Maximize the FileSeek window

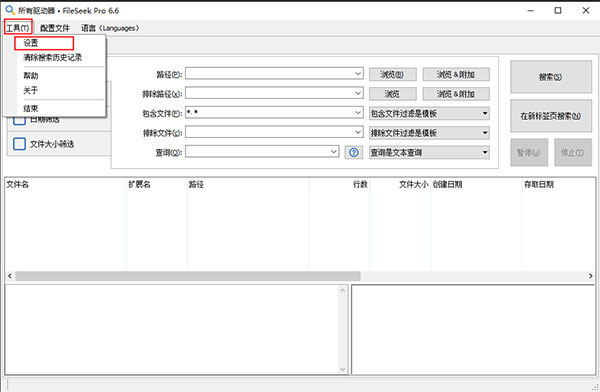(x=558, y=10)
